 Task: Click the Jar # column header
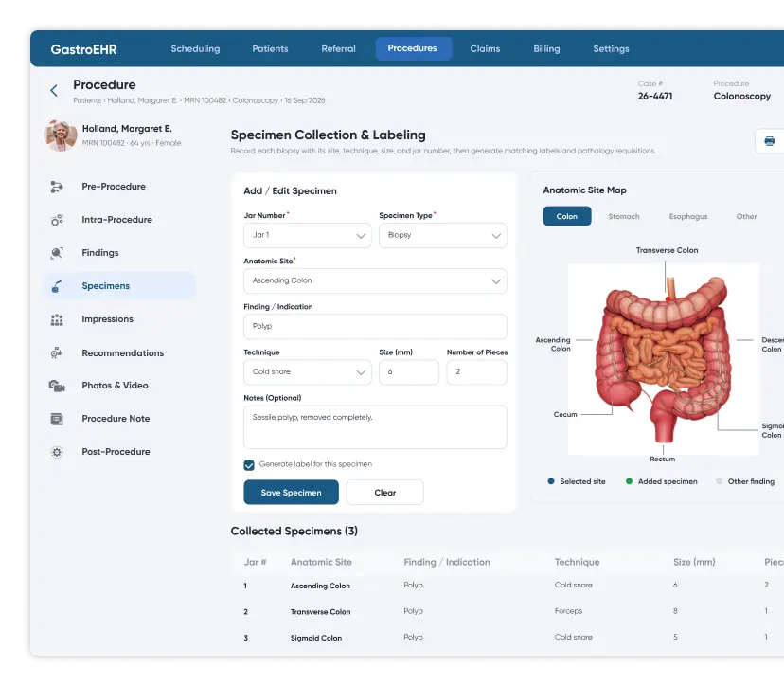[255, 562]
